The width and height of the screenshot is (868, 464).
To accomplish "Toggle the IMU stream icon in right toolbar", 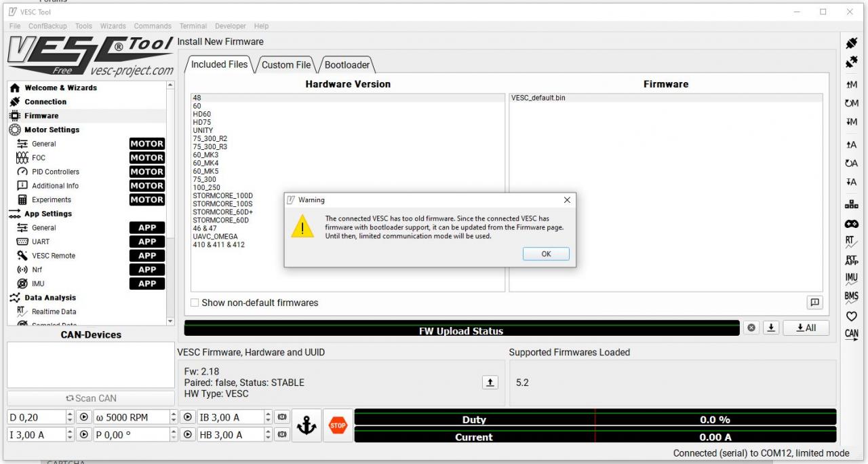I will tap(852, 278).
